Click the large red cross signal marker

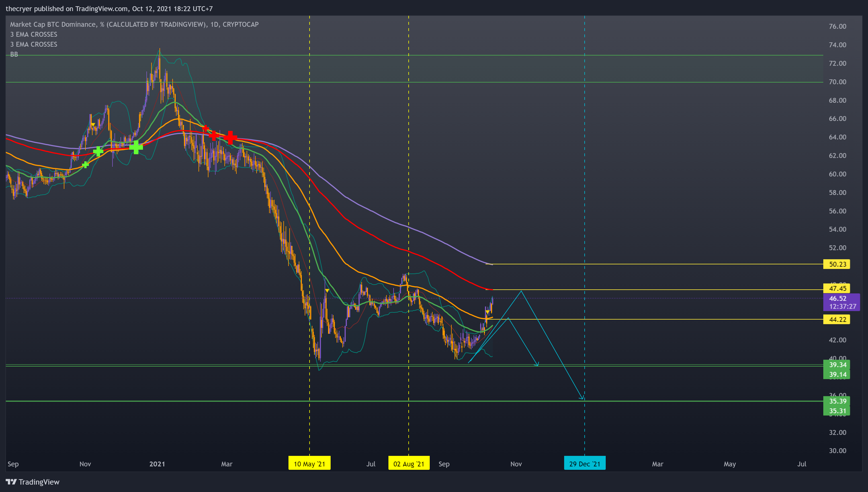230,137
